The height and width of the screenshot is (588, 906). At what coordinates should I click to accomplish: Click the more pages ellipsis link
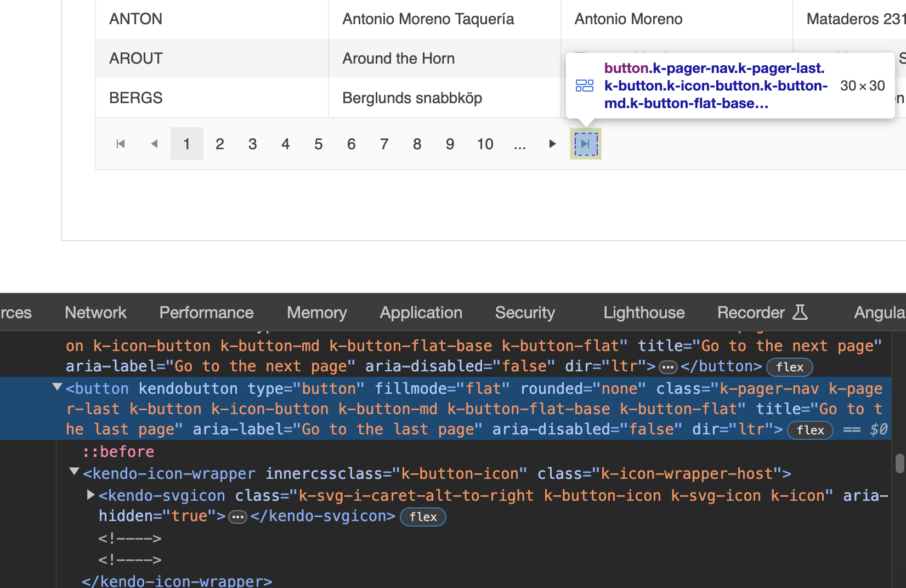(519, 144)
